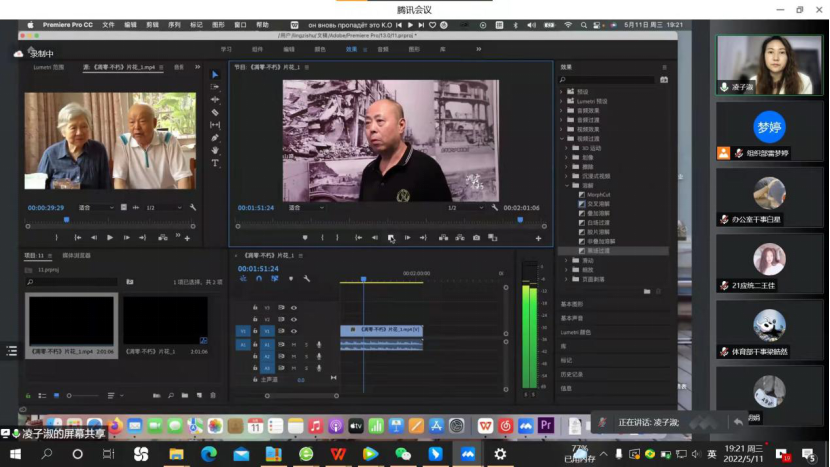Click the video clip on track V1
Image resolution: width=830 pixels, height=467 pixels.
[x=381, y=330]
